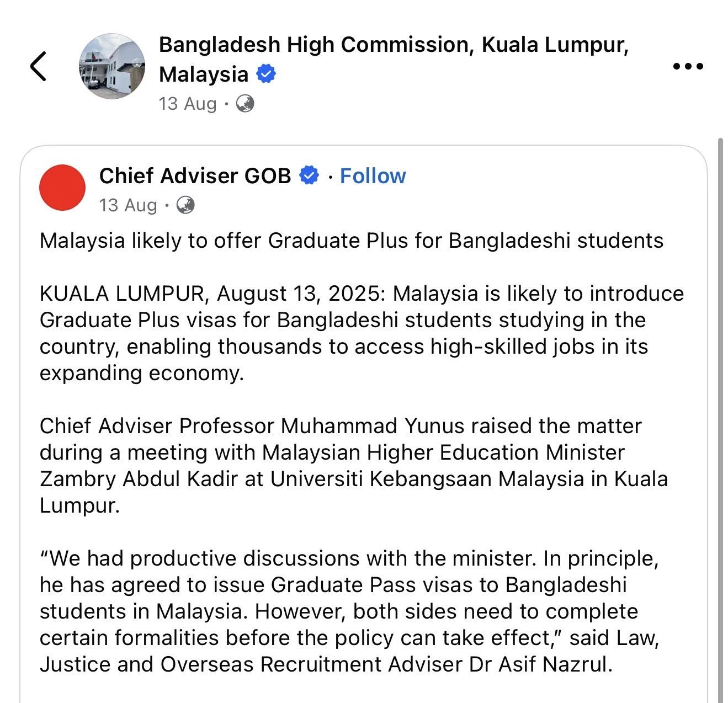728x703 pixels.
Task: Click the 13 Aug timestamp under the High Commission name
Action: pos(188,103)
